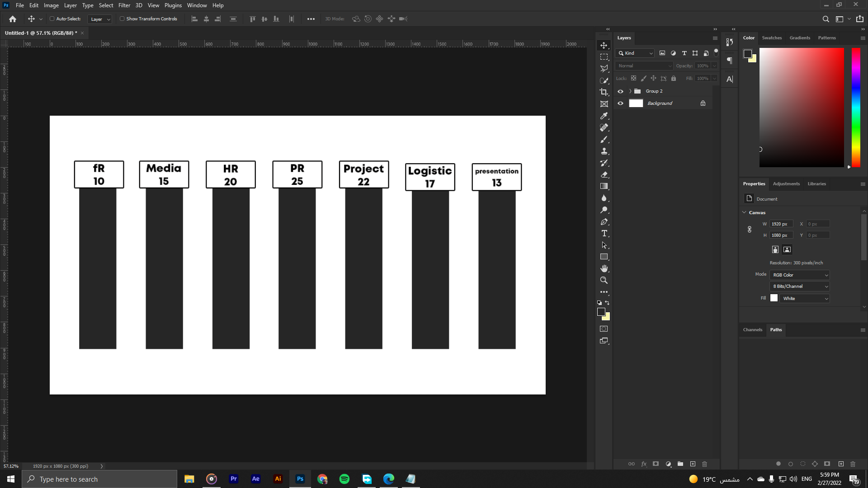Select the Path Selection tool
The height and width of the screenshot is (488, 868).
click(x=604, y=245)
